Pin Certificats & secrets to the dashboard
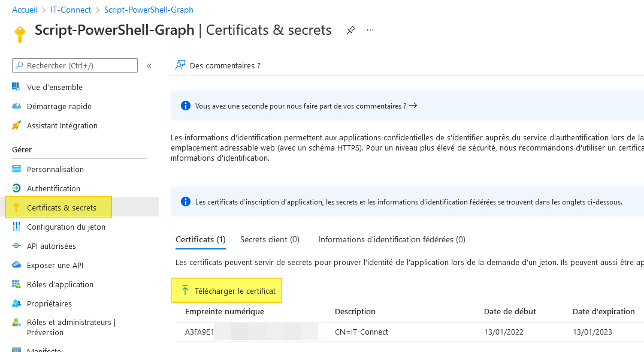Image resolution: width=644 pixels, height=352 pixels. 350,29
